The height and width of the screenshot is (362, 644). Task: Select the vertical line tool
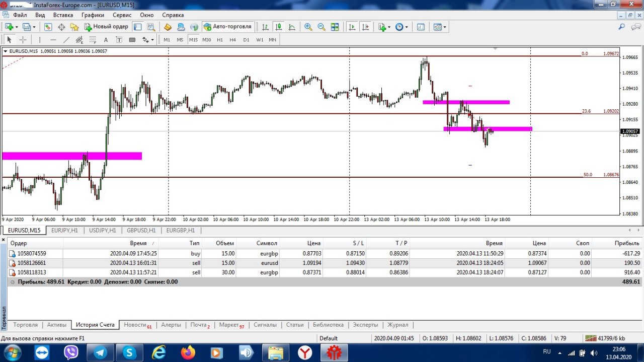click(x=40, y=40)
